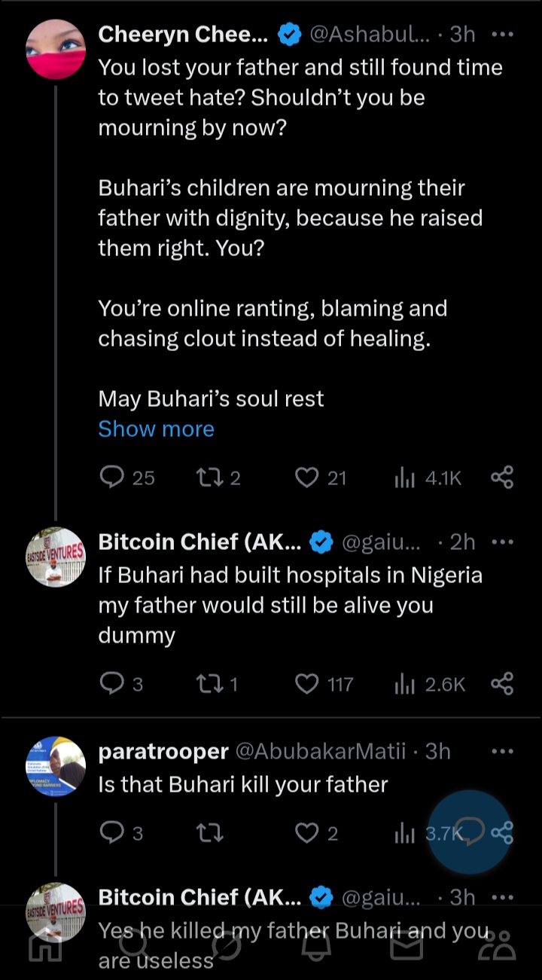Screen dimensions: 542x980
Task: Like paratrooper's tweet with 2 likes
Action: coord(307,833)
